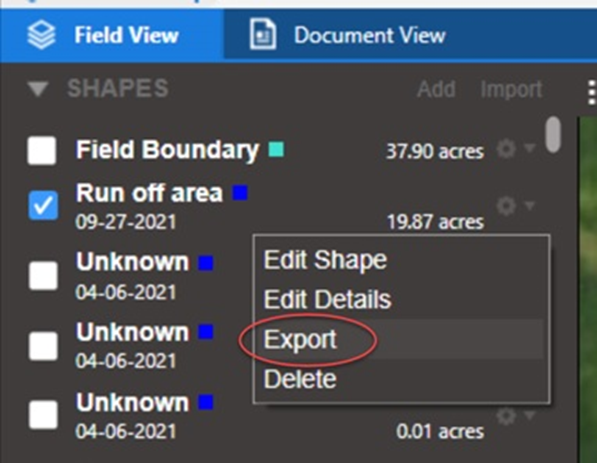Screen dimensions: 597x463
Task: Tick the first Unknown shape checkbox
Action: coord(43,275)
